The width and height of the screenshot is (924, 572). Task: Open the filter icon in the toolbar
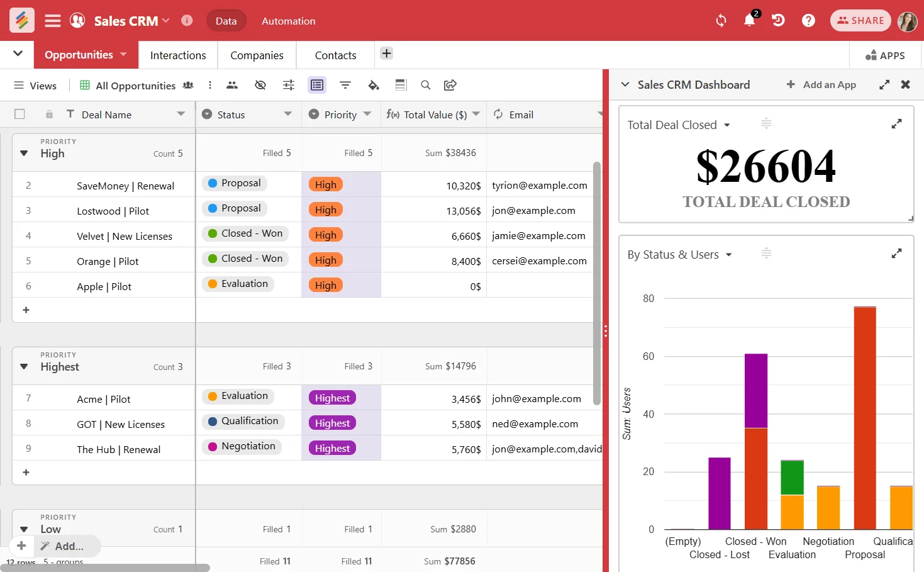(x=345, y=85)
